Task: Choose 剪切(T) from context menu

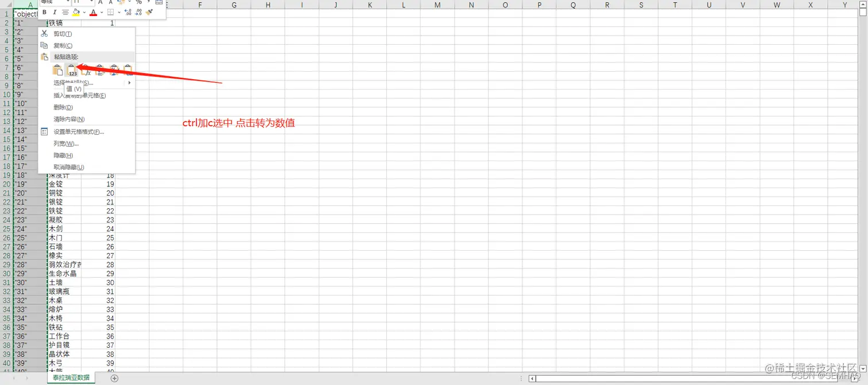Action: (86, 34)
